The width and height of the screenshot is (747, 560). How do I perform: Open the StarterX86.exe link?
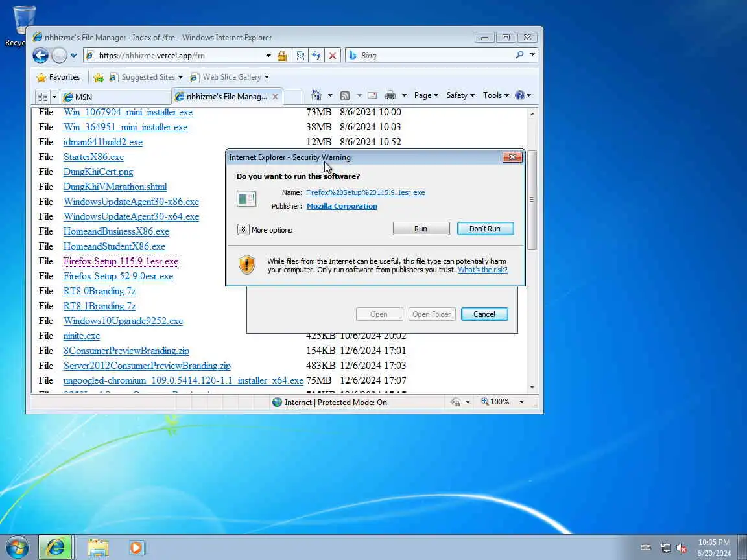pos(93,157)
